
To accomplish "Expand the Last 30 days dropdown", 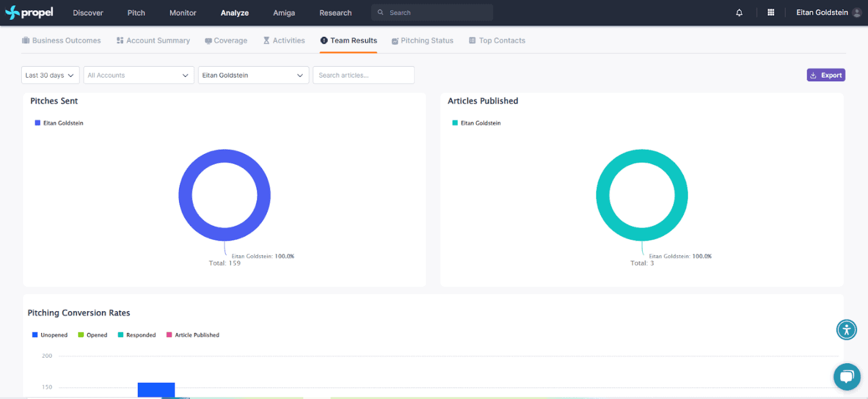I will [50, 75].
